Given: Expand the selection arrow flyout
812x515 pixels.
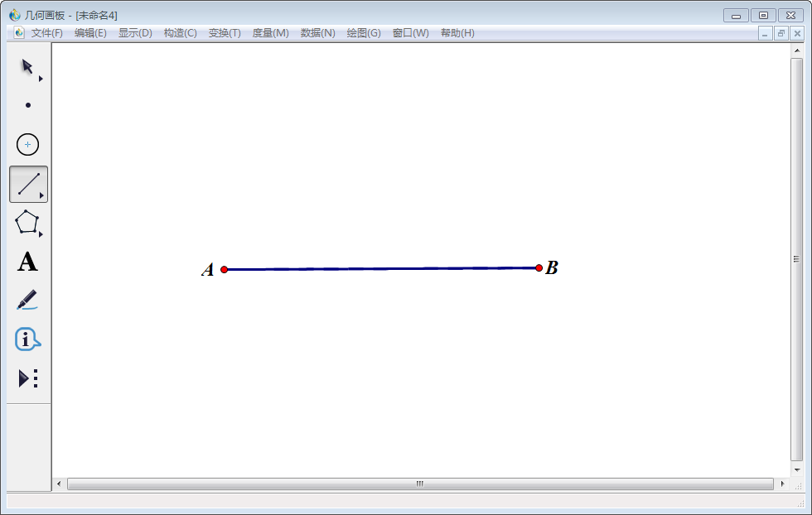Looking at the screenshot, I should (x=39, y=77).
